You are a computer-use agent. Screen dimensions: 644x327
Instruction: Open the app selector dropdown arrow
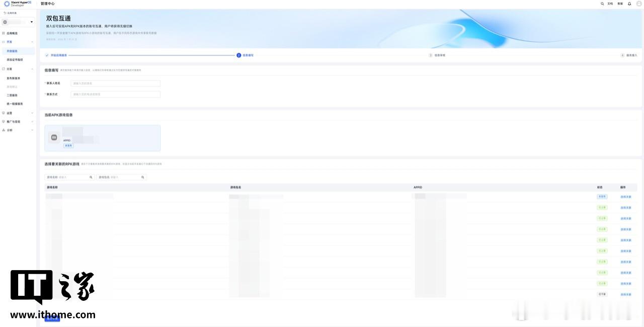32,22
